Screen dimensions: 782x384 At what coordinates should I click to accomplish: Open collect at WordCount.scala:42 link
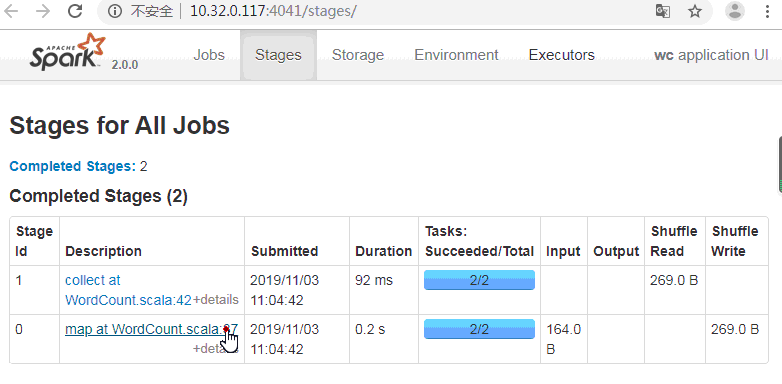click(x=128, y=290)
